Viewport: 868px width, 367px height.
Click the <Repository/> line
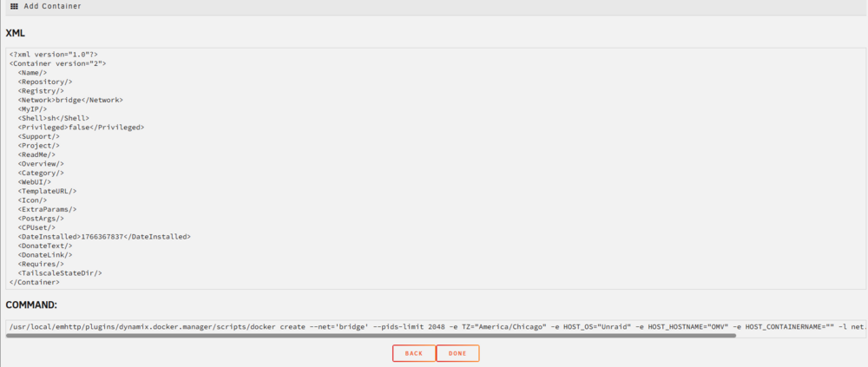[x=45, y=82]
